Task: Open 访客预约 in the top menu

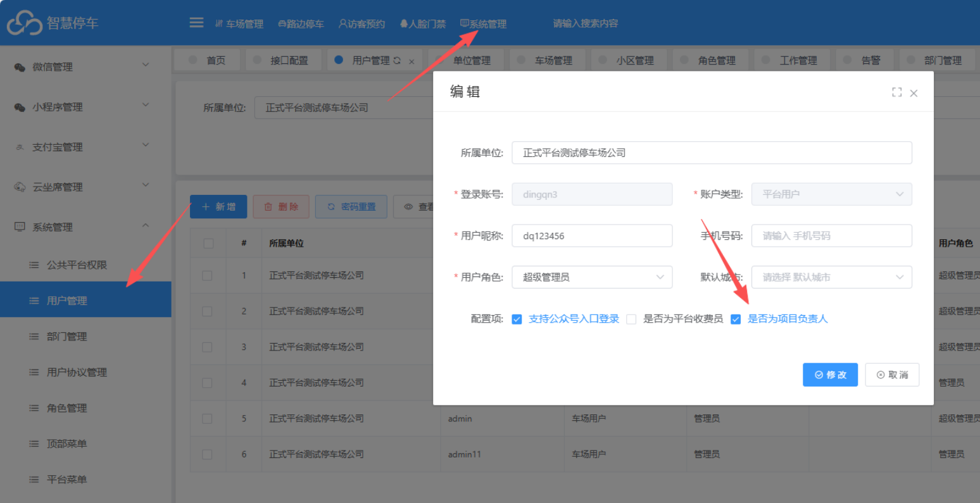Action: pyautogui.click(x=362, y=24)
